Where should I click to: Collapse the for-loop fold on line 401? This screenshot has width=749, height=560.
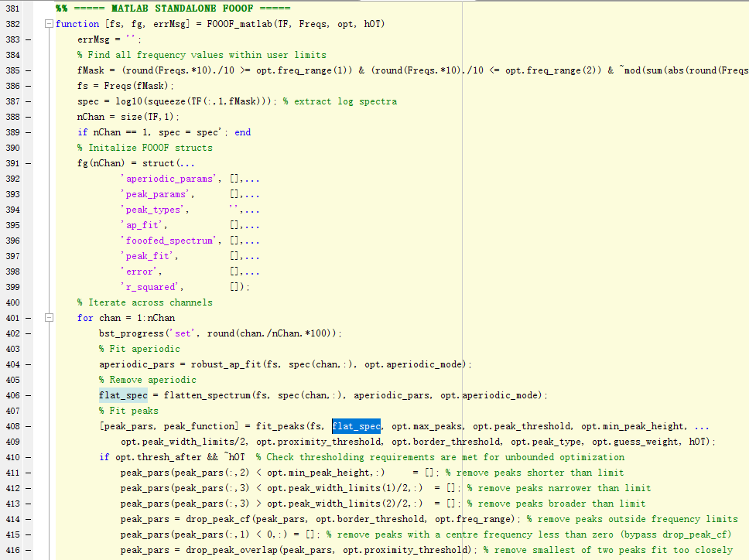click(x=49, y=317)
